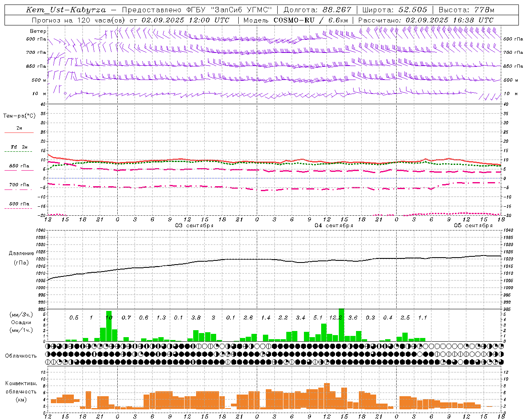Click the Тем-ра(°C) temperature label
Viewport: 525px width, 420px height.
(19, 116)
